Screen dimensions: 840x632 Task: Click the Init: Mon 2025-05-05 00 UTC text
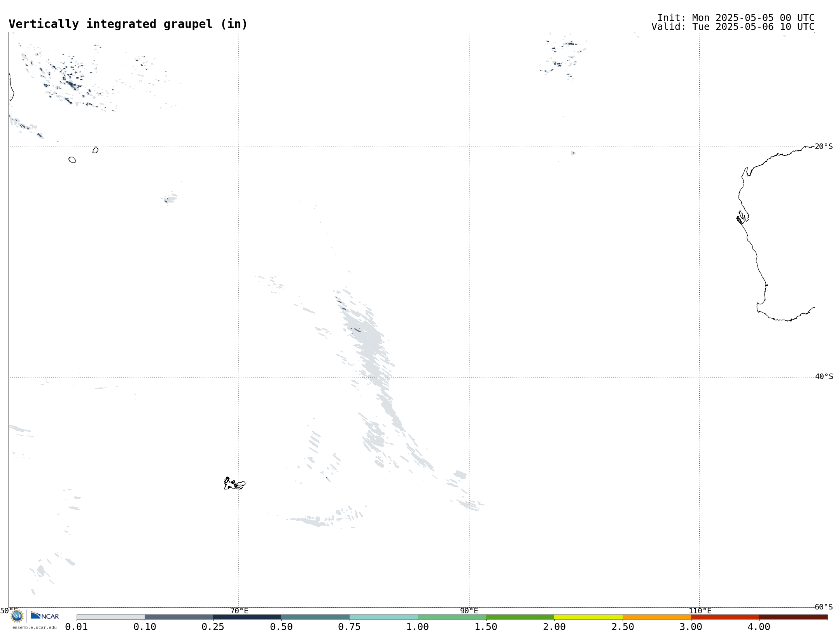point(736,18)
